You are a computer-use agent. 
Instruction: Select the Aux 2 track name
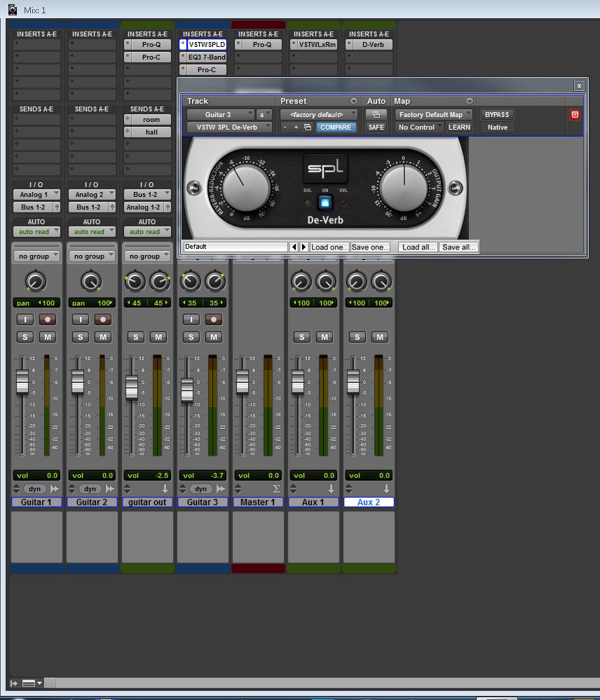point(369,502)
